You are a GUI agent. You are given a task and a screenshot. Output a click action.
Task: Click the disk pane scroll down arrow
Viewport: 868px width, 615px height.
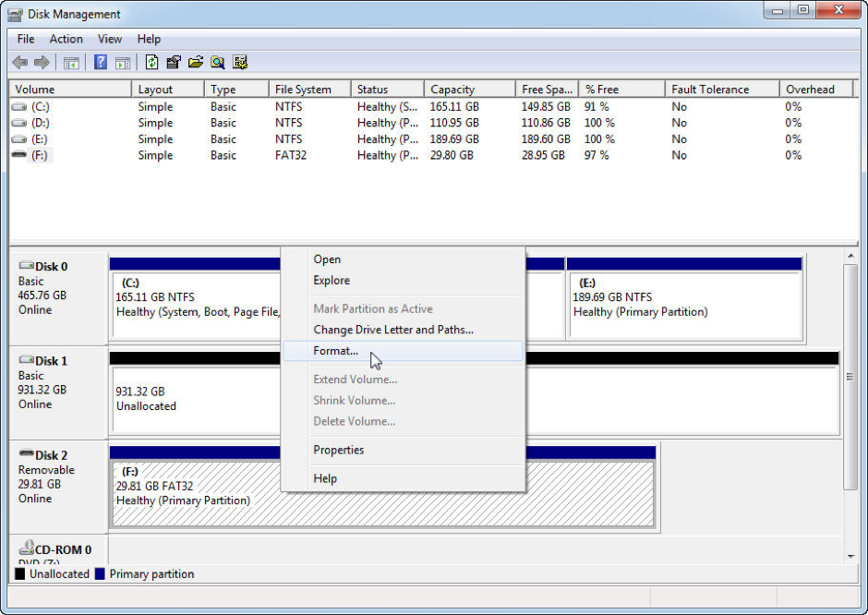(x=850, y=556)
